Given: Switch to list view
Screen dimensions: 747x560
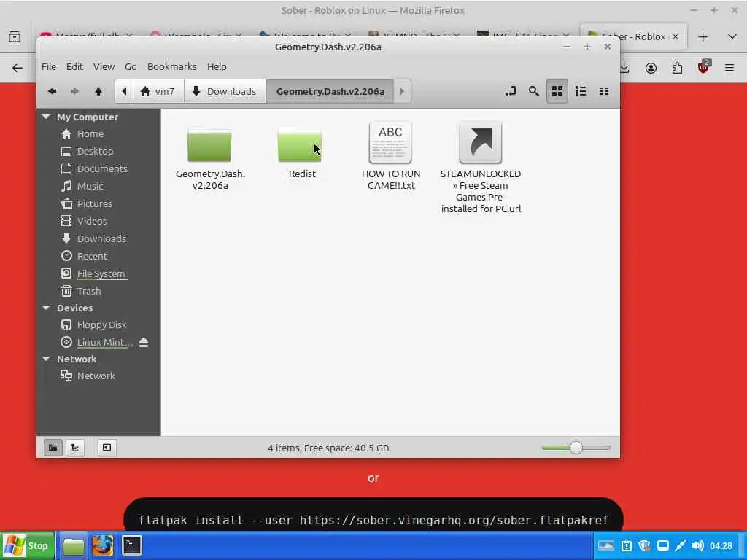Looking at the screenshot, I should tap(580, 91).
